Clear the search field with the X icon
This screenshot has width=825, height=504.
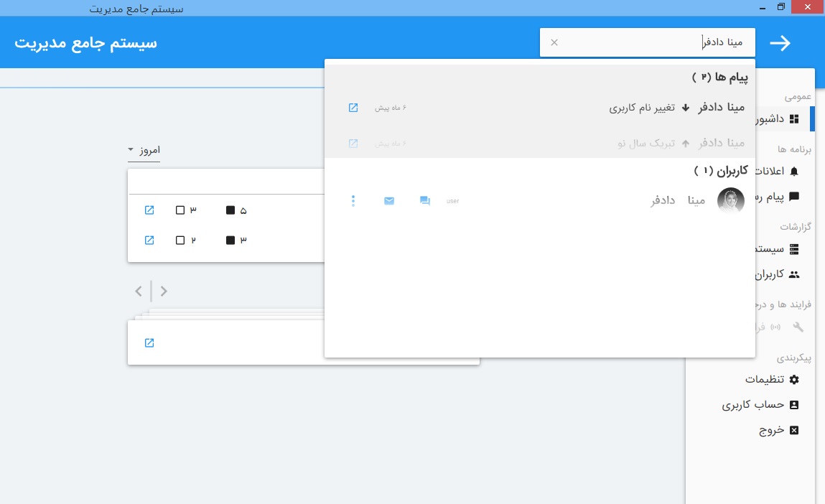554,42
